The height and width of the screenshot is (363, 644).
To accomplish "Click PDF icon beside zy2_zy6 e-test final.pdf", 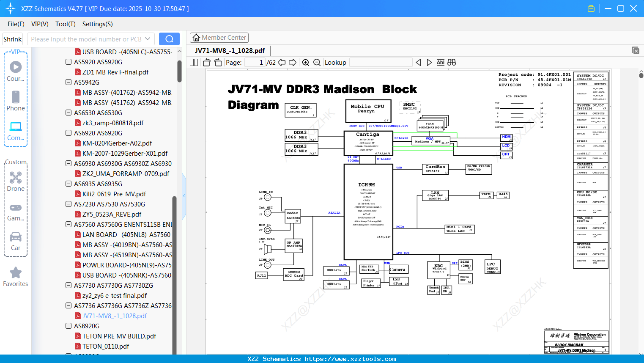I will coord(78,295).
